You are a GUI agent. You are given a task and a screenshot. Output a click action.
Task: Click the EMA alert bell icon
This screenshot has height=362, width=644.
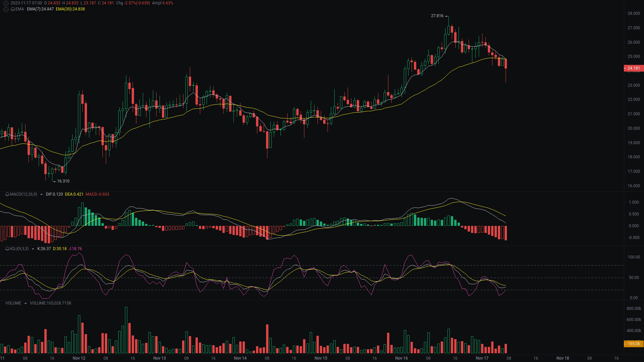[13, 9]
